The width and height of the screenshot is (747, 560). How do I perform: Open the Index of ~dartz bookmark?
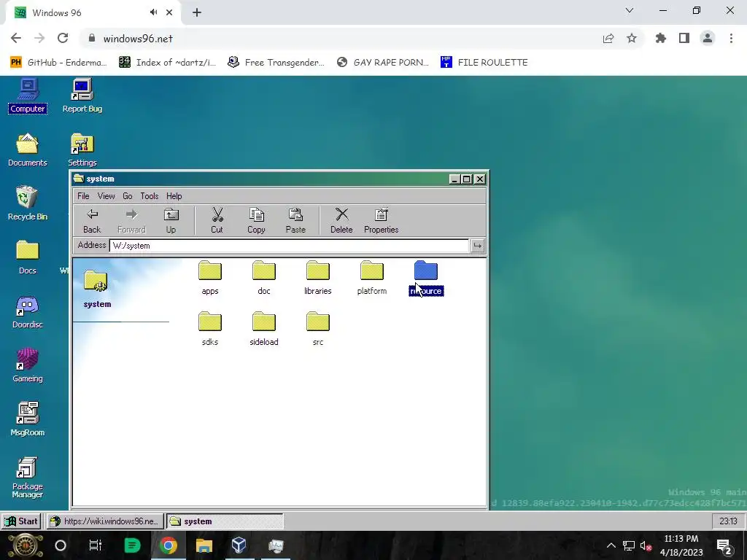tap(168, 63)
